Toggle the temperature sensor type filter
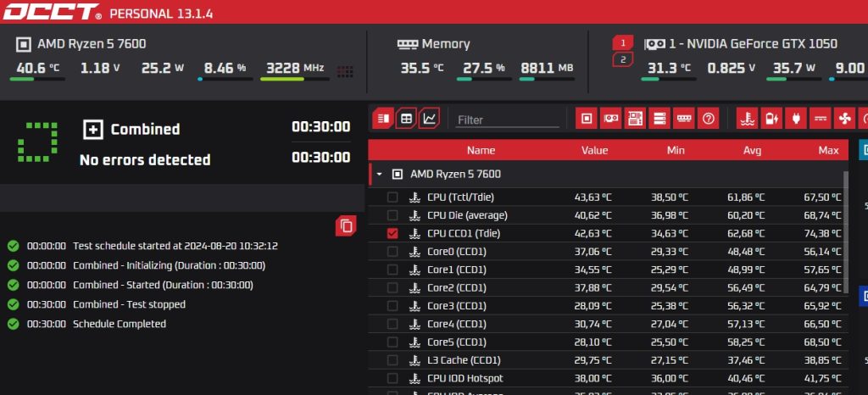 click(748, 119)
